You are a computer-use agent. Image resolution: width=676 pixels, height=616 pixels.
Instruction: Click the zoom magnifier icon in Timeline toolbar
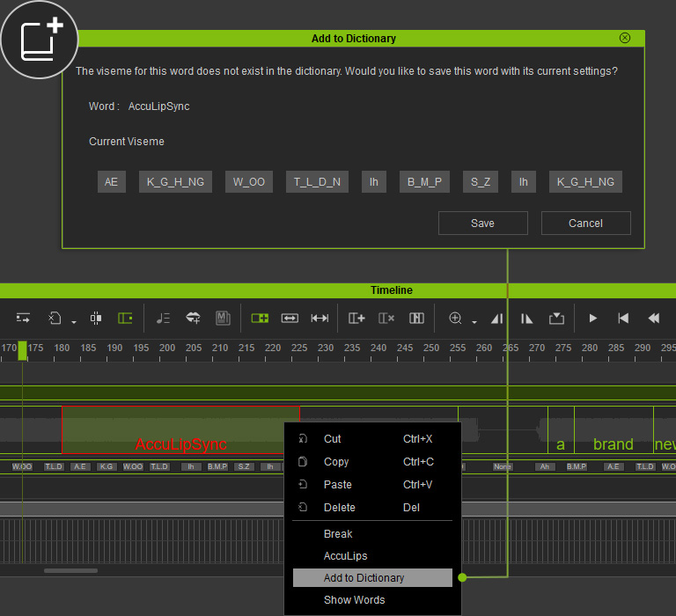pyautogui.click(x=455, y=318)
